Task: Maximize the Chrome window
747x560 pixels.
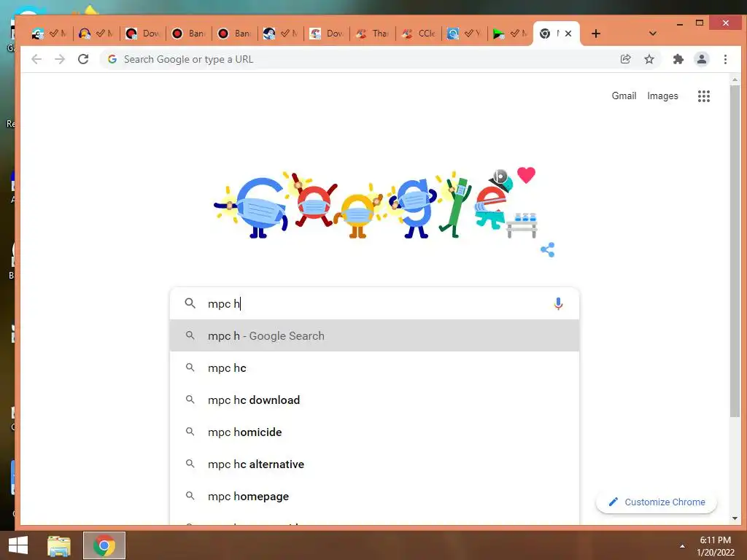Action: (x=700, y=23)
